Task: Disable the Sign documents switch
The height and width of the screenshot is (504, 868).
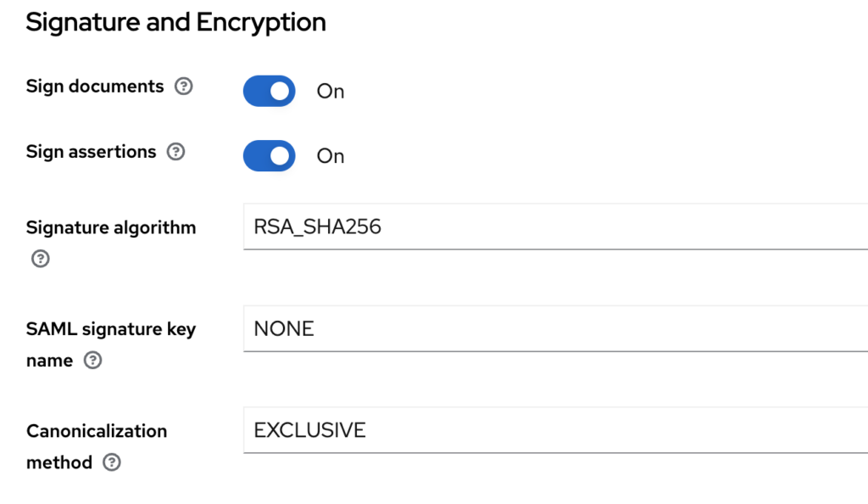Action: [269, 91]
